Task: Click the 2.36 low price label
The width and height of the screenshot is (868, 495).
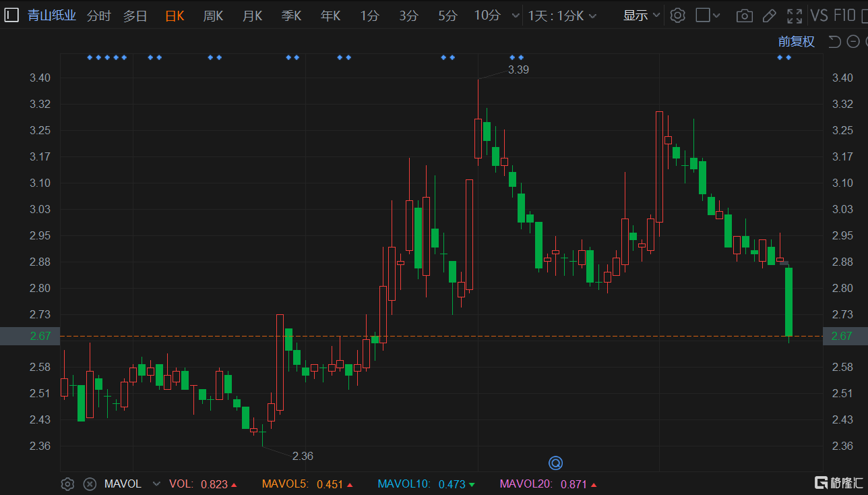Action: click(303, 456)
